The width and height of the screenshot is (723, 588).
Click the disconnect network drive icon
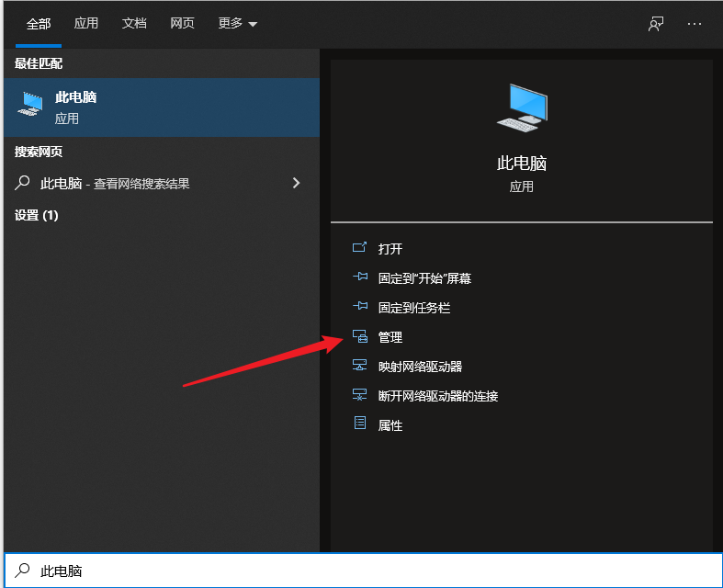pyautogui.click(x=359, y=395)
